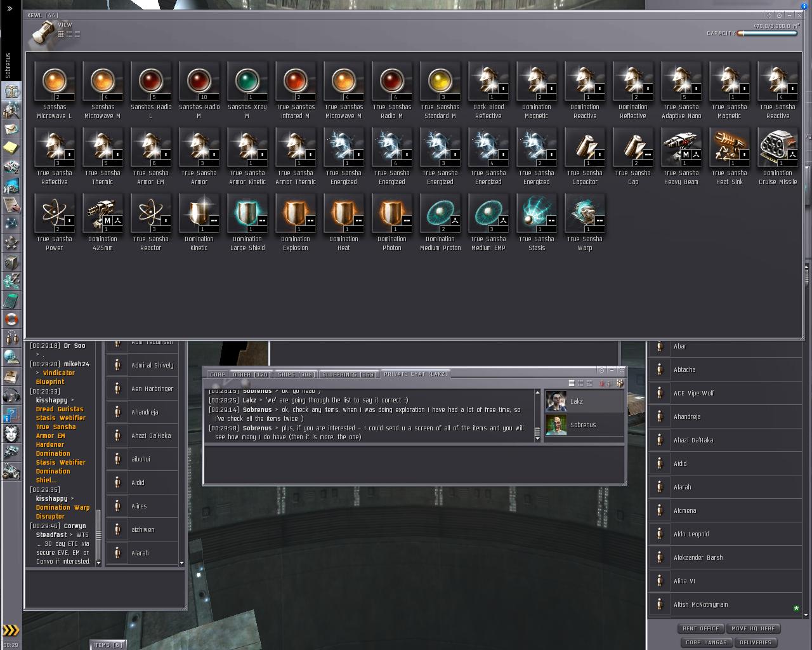Open the globe browser icon in the sidebar
This screenshot has width=812, height=650.
11,357
